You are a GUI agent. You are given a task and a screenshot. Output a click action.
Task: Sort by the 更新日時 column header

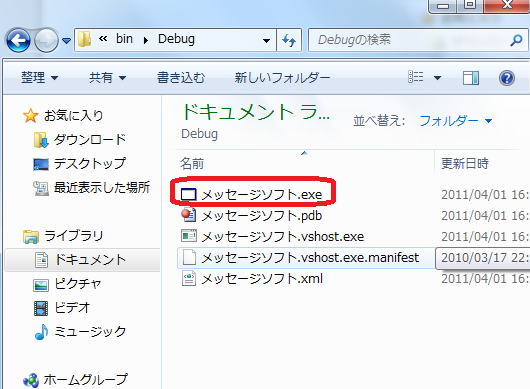(x=465, y=164)
